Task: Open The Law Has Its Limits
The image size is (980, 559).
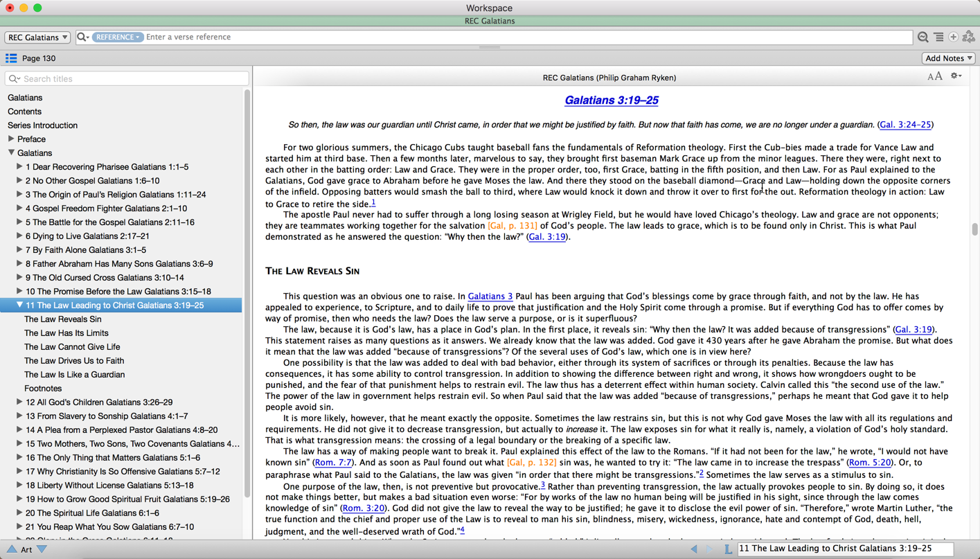Action: (66, 333)
